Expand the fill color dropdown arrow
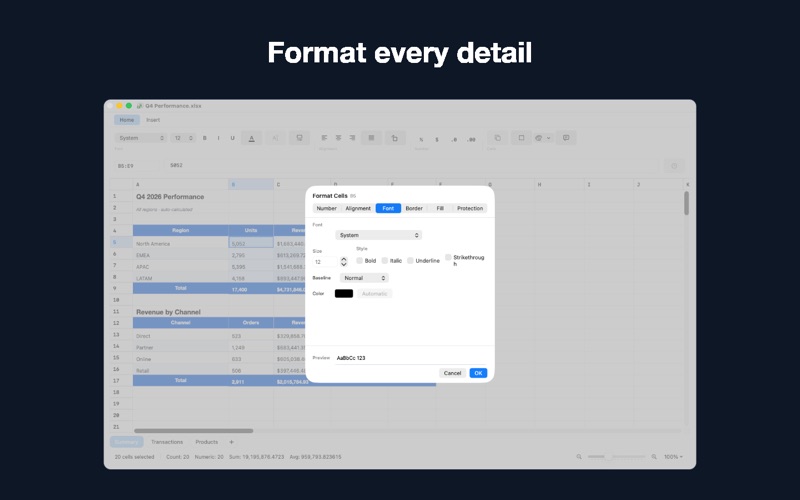800x500 pixels. pyautogui.click(x=549, y=138)
